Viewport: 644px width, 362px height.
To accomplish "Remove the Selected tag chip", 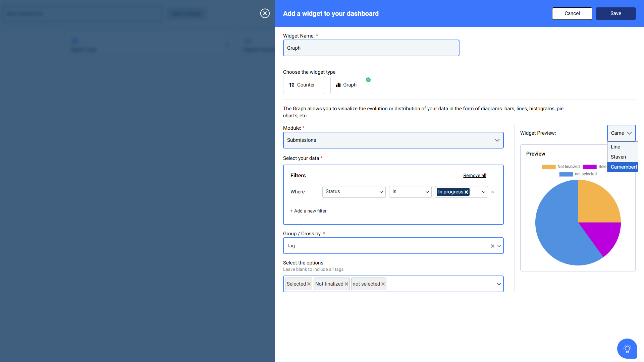I will (x=309, y=284).
